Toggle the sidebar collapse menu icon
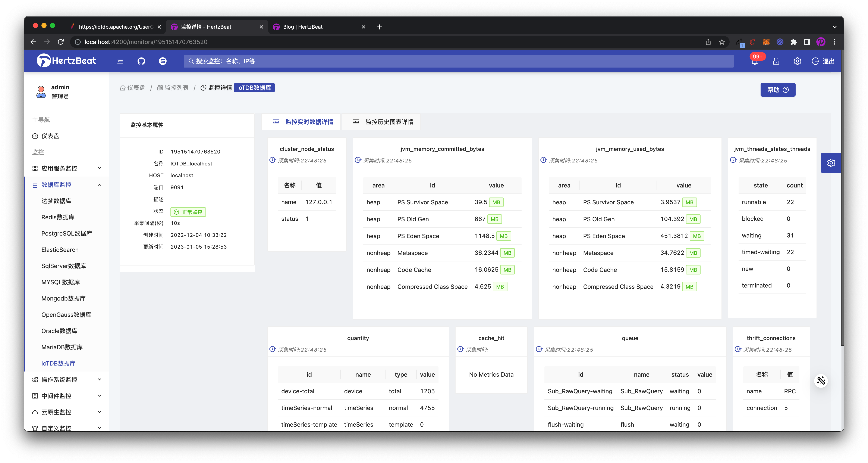This screenshot has height=463, width=868. 120,61
